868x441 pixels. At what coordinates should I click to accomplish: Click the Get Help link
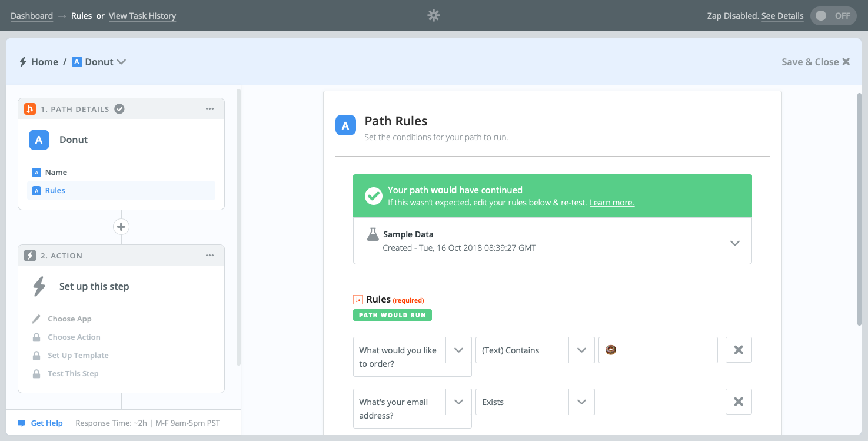[46, 423]
